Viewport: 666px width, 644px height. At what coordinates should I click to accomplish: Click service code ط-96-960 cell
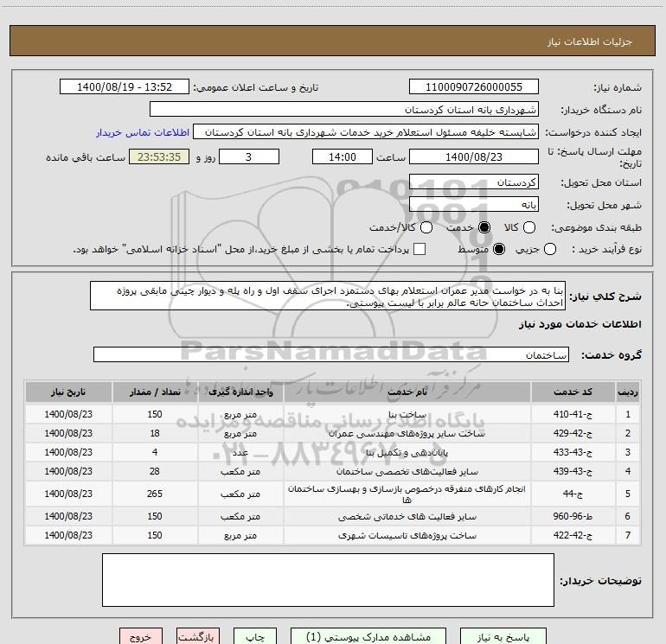[x=573, y=516]
